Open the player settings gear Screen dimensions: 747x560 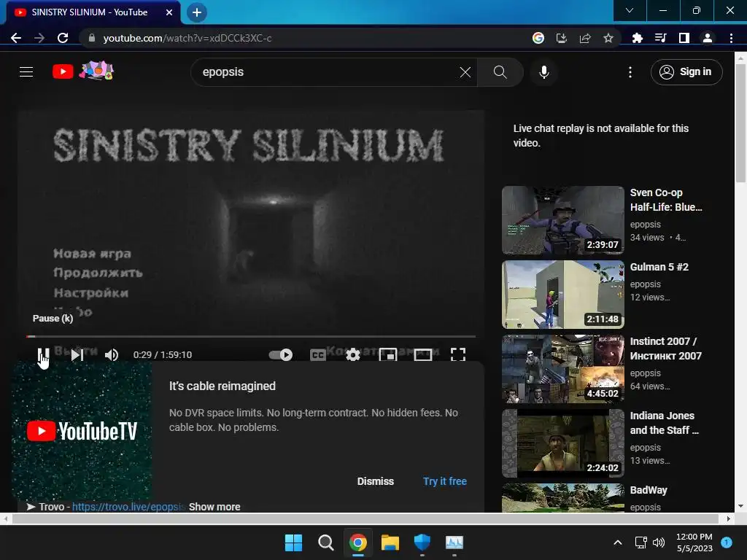pyautogui.click(x=353, y=355)
